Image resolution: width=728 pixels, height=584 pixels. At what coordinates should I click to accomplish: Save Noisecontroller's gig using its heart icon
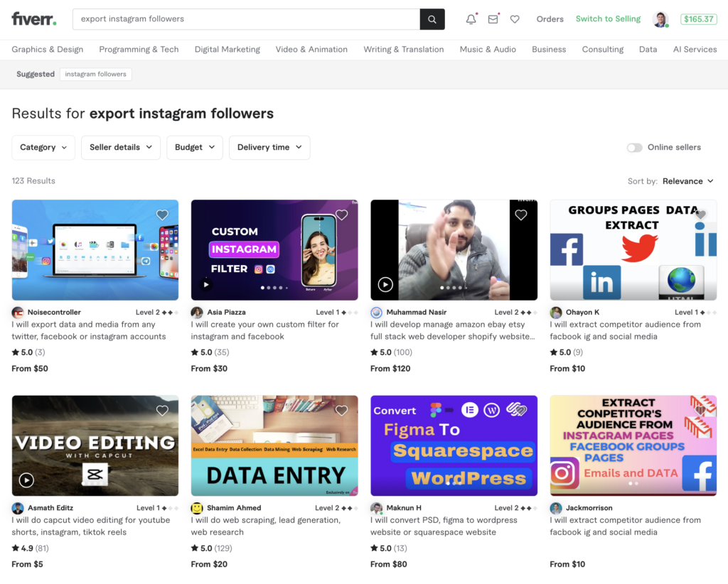(162, 215)
